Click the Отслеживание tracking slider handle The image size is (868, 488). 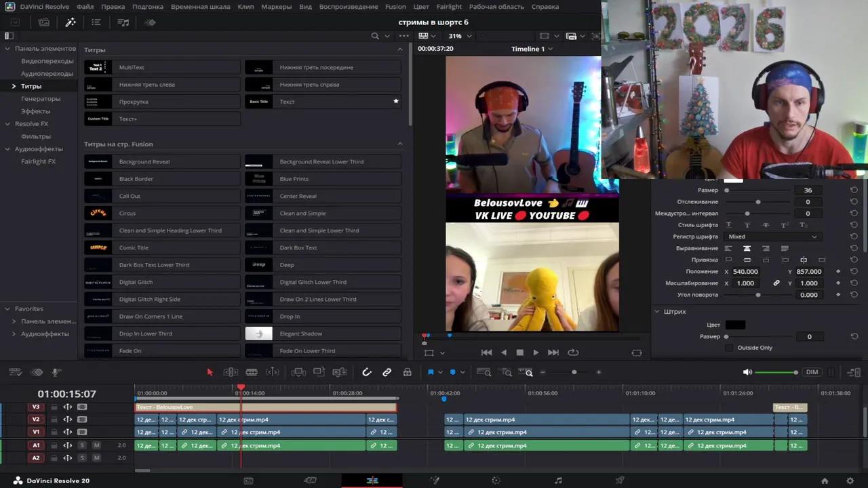[x=757, y=202]
